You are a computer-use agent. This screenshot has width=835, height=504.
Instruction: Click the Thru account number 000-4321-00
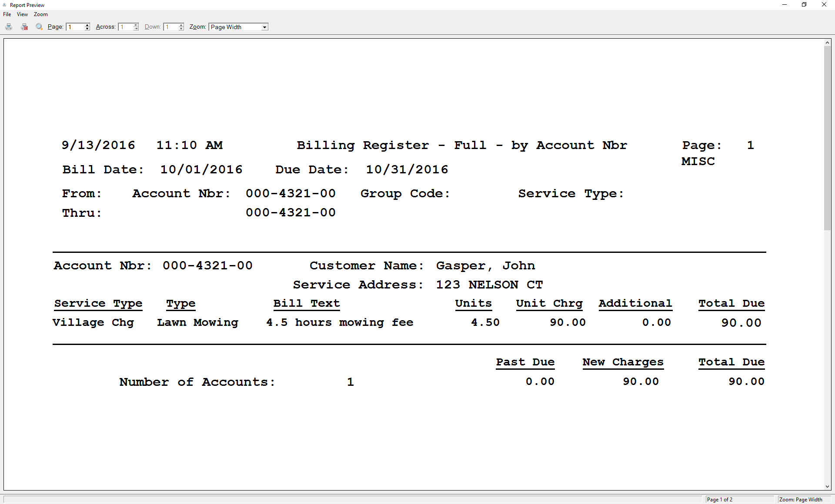pos(291,213)
